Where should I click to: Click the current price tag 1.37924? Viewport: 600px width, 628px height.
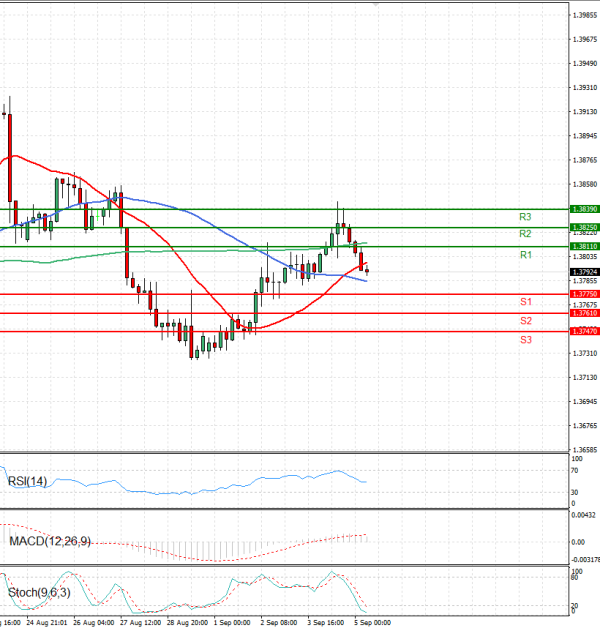pos(584,272)
